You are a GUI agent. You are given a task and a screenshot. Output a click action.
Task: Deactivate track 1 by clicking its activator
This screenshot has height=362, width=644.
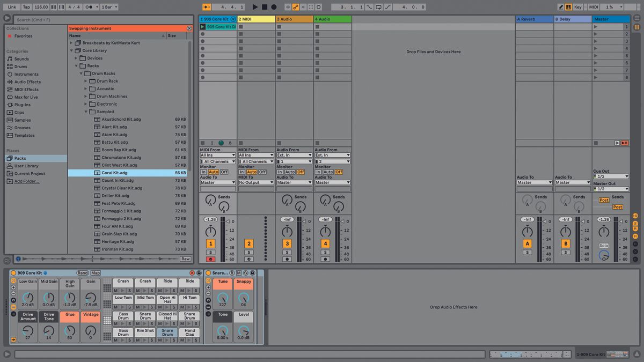click(x=210, y=243)
